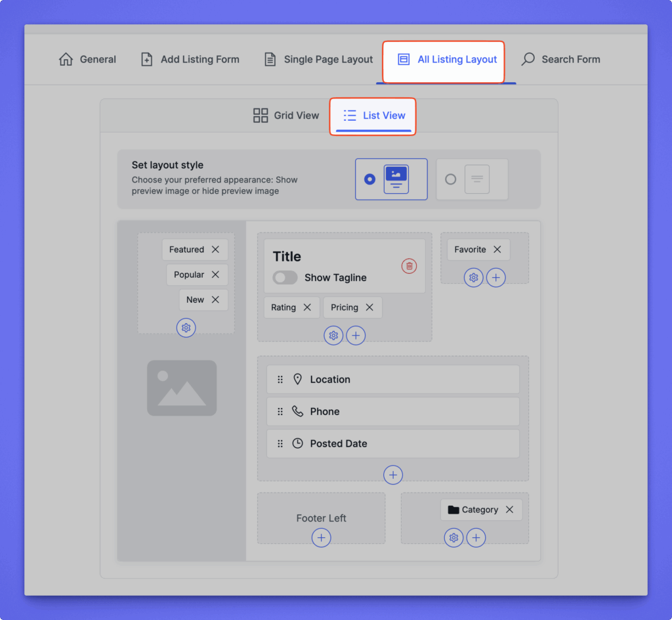The height and width of the screenshot is (620, 672).
Task: Add widget with plus next to Favorite gear
Action: [x=495, y=278]
